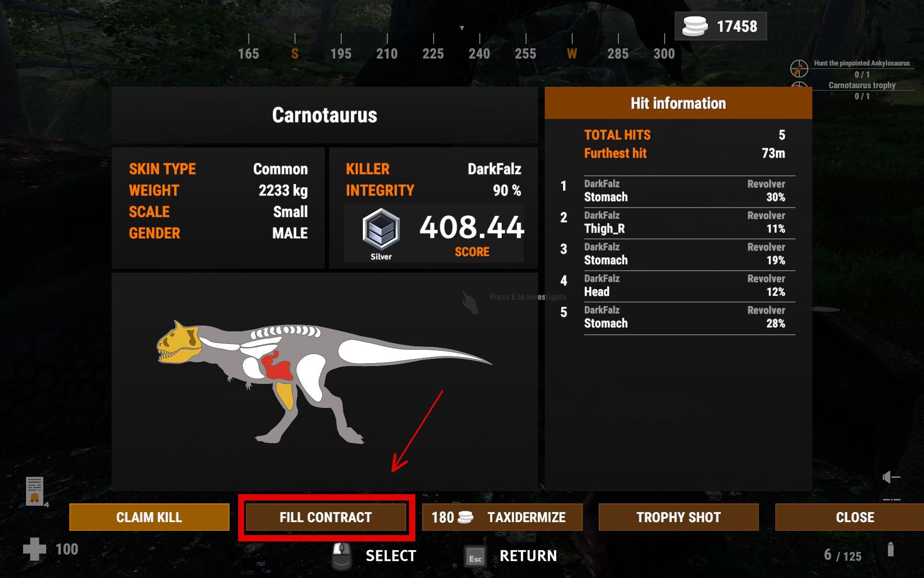Select hit entry 1 Stomach 30%
The height and width of the screenshot is (578, 924).
pos(689,191)
